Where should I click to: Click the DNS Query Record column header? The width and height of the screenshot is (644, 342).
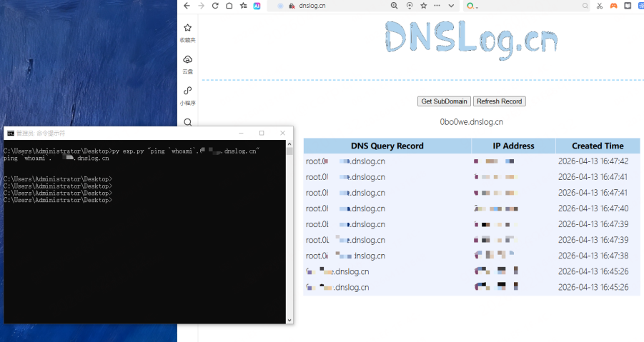click(x=387, y=146)
